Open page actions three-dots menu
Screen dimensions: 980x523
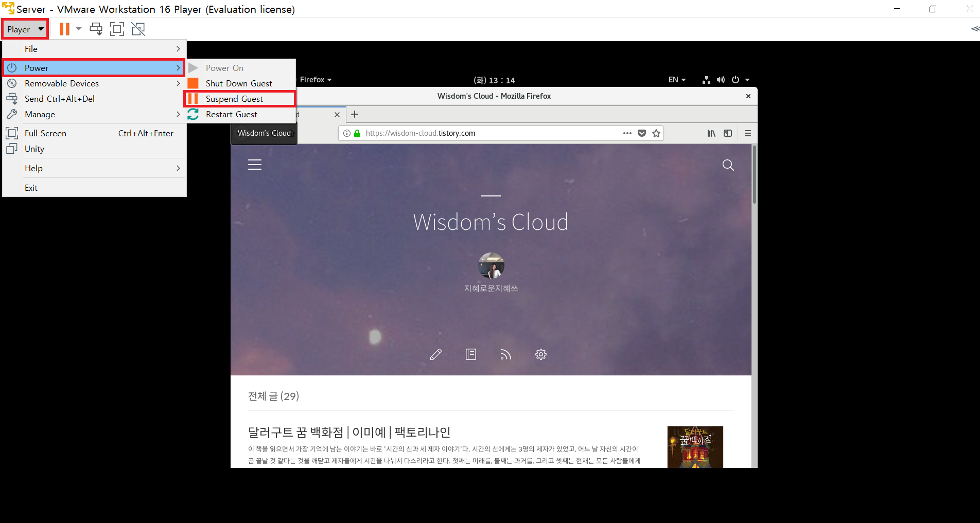click(x=627, y=133)
